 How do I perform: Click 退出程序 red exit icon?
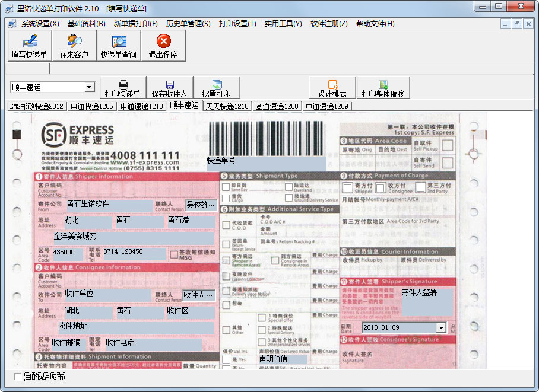click(x=163, y=46)
